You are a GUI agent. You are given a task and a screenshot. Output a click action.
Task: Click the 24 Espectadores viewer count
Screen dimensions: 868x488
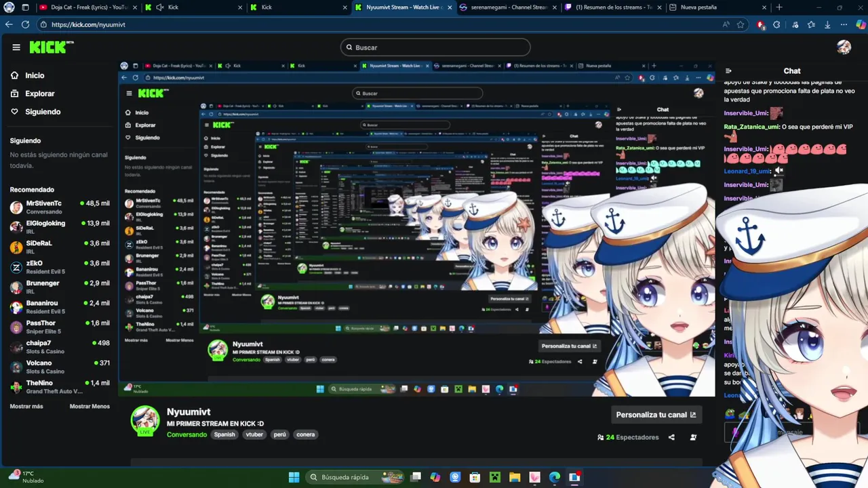click(x=628, y=437)
